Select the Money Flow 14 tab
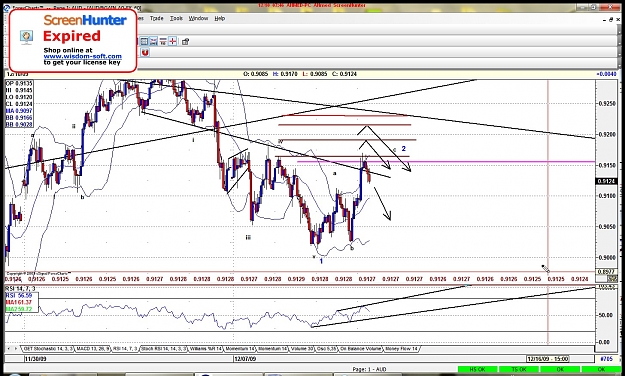Screen dimensions: 625x376 (x=401, y=348)
